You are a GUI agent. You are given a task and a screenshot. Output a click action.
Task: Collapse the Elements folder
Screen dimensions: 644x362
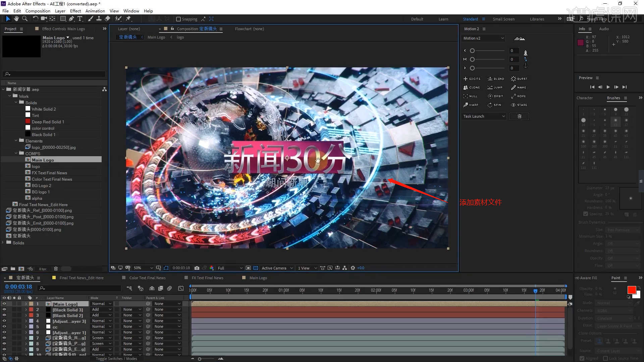point(16,141)
